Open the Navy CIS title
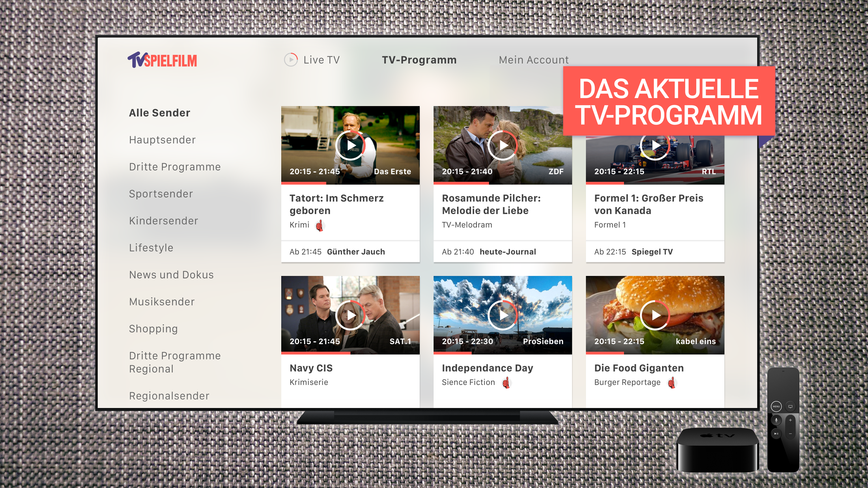 click(311, 368)
